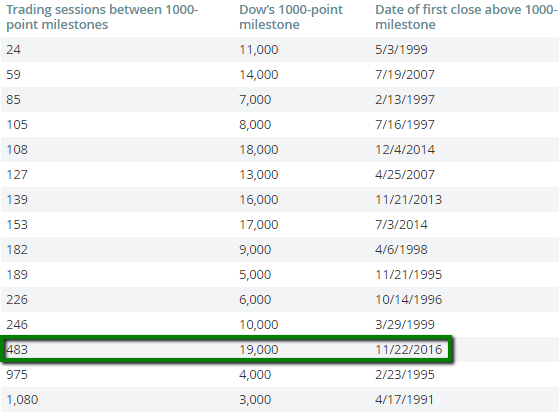The image size is (559, 413).
Task: Click the date 7/3/2014
Action: (x=401, y=224)
